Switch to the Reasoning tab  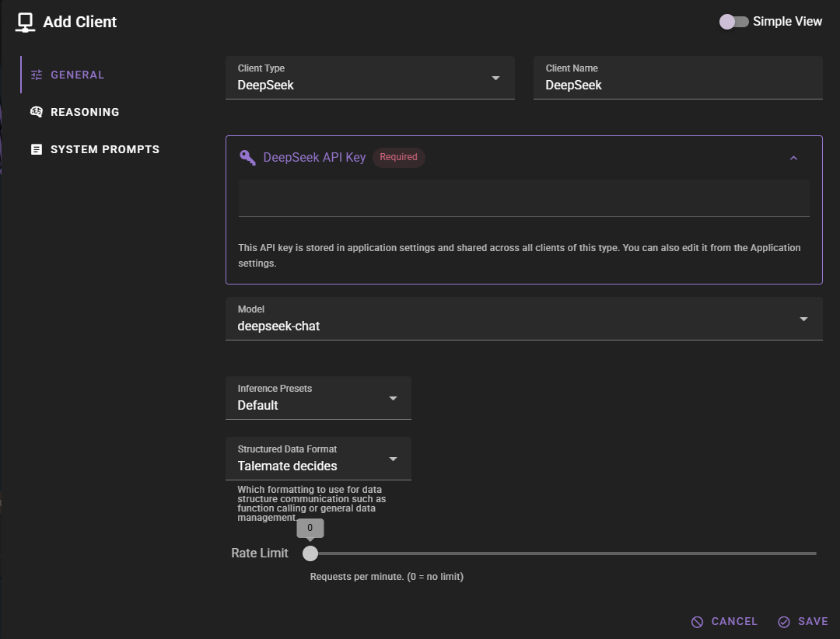pyautogui.click(x=85, y=112)
